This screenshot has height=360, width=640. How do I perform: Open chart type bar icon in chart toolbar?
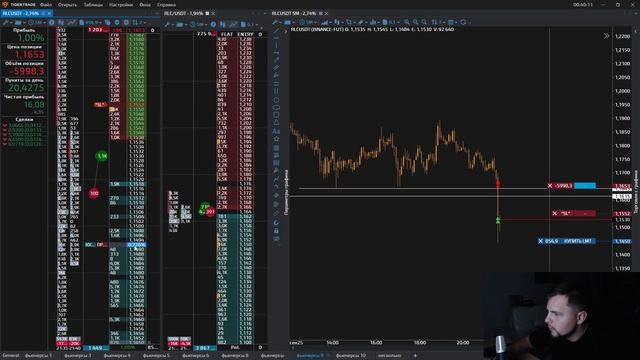pyautogui.click(x=338, y=22)
